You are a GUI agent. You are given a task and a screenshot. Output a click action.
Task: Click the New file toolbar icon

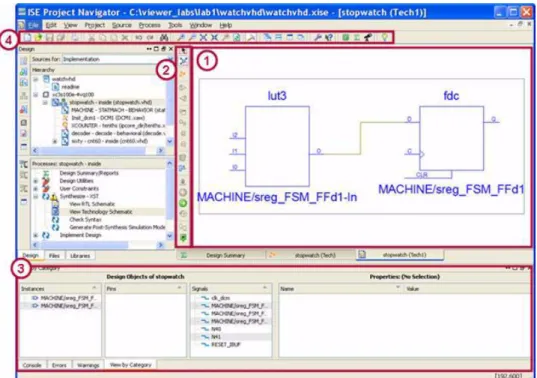pyautogui.click(x=27, y=37)
